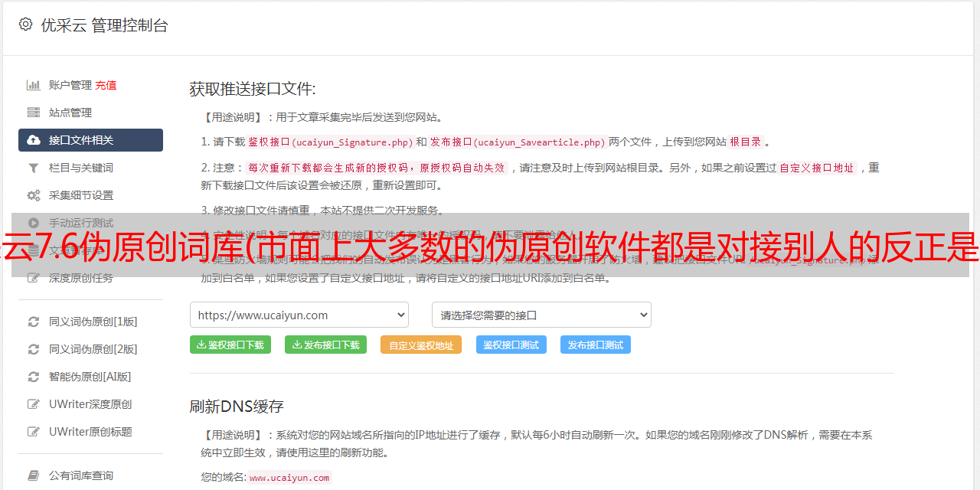Screen dimensions: 980x490
Task: Click the www.ucaiyun.com domain code text
Action: tap(289, 478)
